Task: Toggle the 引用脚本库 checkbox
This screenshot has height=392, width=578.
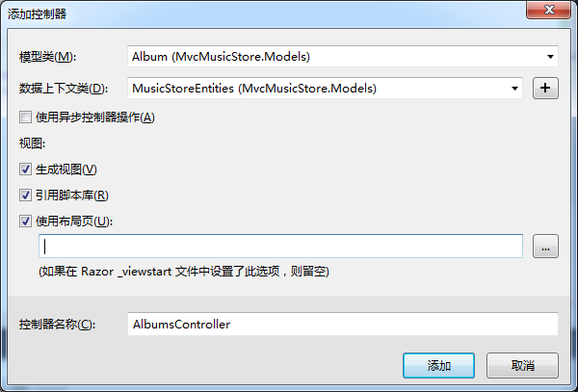Action: 25,196
